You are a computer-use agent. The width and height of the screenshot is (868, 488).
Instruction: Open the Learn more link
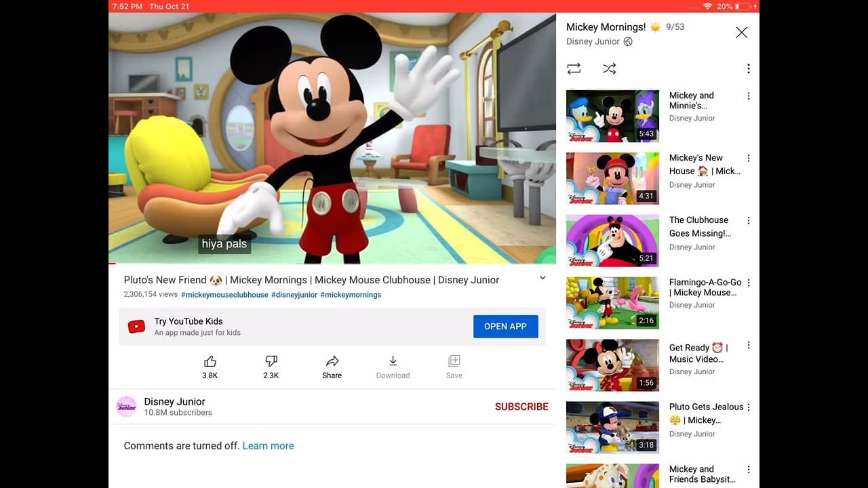pos(268,446)
